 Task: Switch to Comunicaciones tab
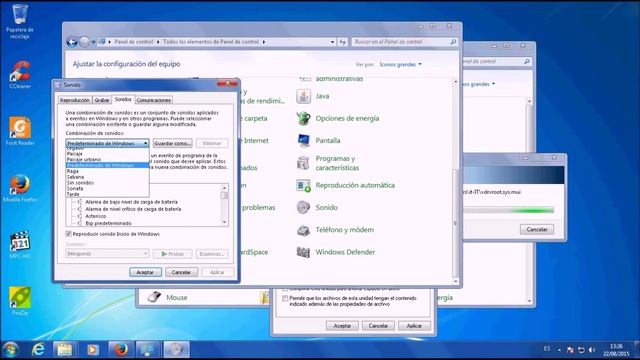153,100
